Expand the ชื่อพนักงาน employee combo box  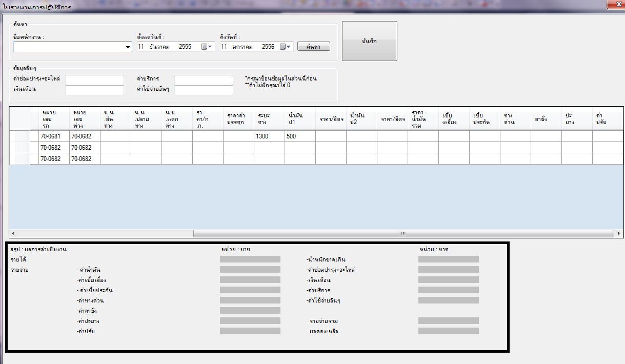(x=128, y=47)
